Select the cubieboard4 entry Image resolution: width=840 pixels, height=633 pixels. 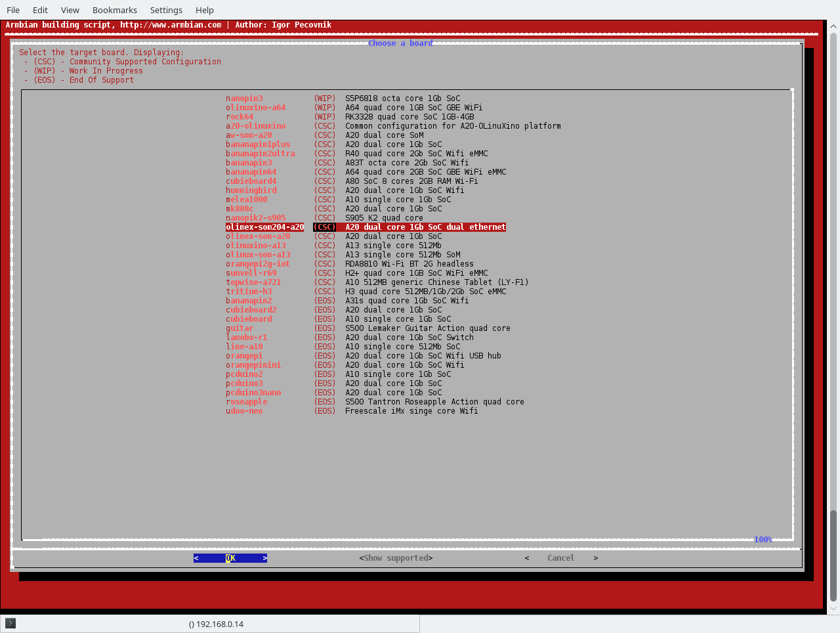(x=352, y=181)
